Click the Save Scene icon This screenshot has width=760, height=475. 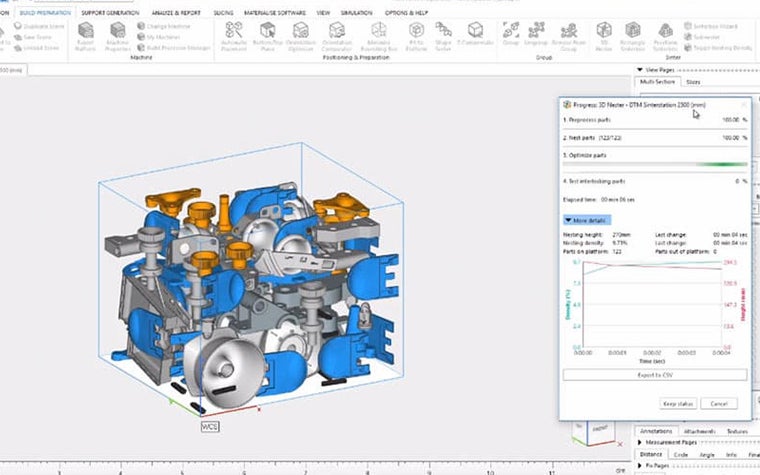pos(18,37)
